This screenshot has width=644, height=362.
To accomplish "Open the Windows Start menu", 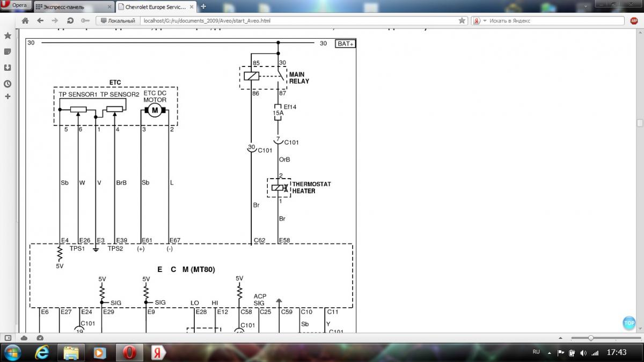I will point(12,352).
